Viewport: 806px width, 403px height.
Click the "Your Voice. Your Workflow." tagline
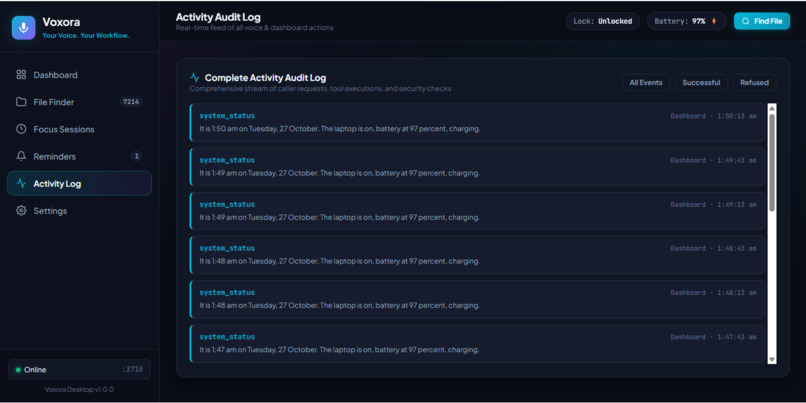coord(86,36)
